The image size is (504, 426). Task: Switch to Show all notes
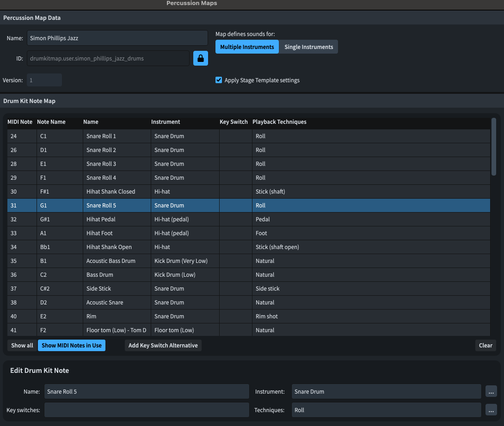(x=22, y=345)
